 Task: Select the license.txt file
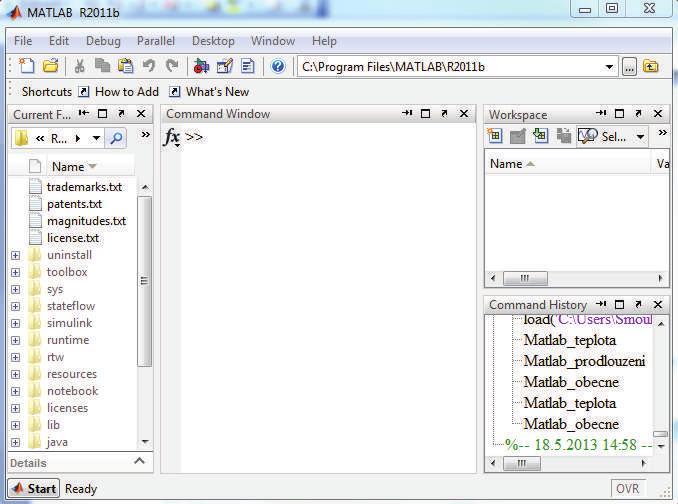pos(73,238)
